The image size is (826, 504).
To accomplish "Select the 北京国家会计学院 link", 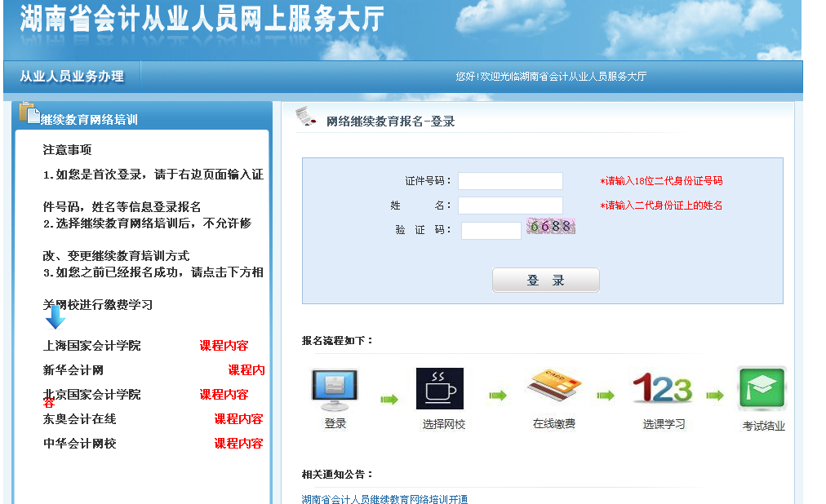I will pyautogui.click(x=91, y=395).
